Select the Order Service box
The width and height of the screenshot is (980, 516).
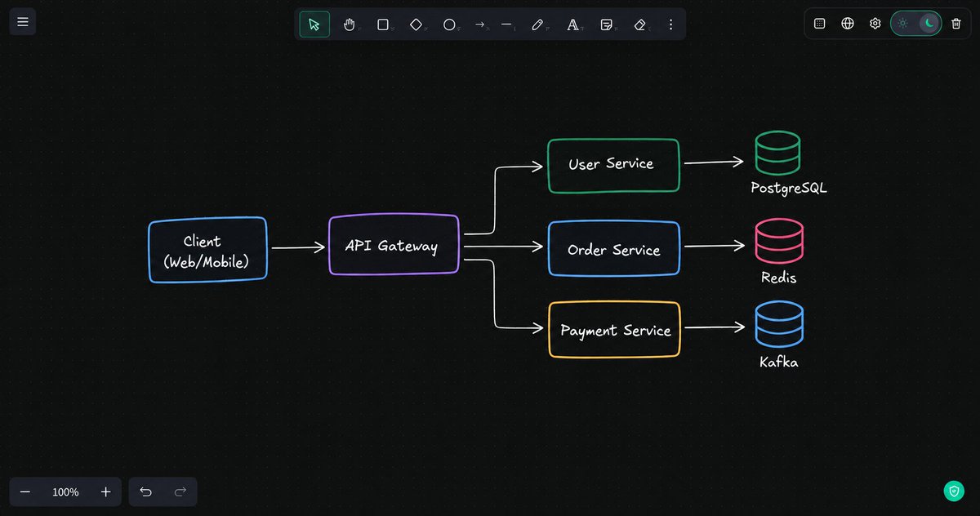(x=613, y=249)
